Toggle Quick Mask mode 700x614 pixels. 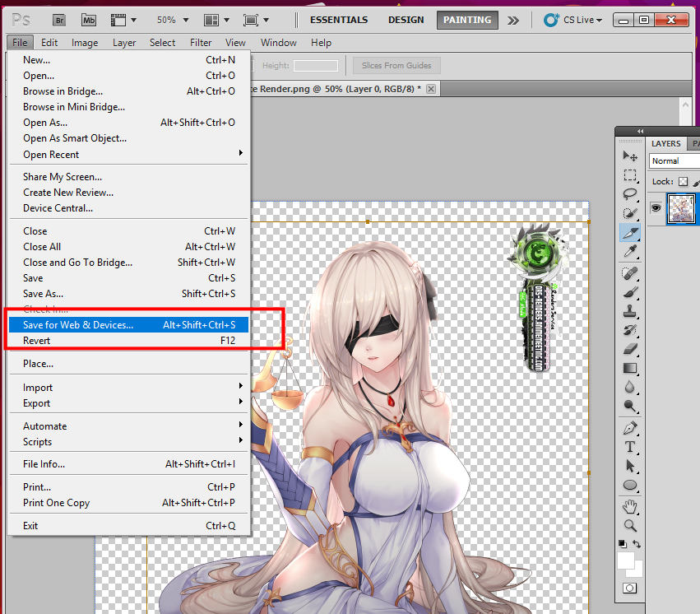(x=630, y=588)
